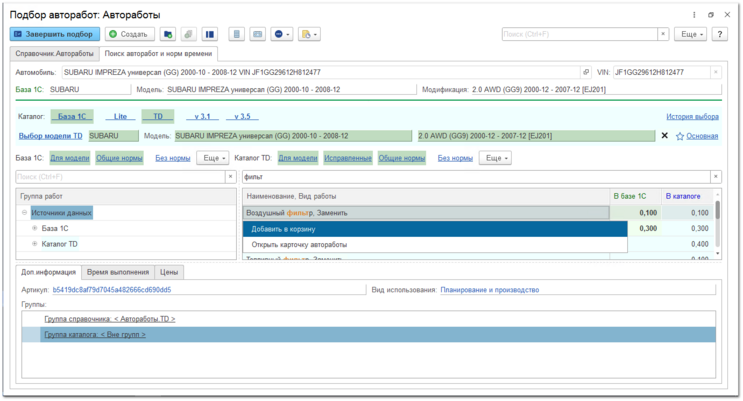
Task: Choose Открыть карточку автоработы menu entry
Action: pyautogui.click(x=435, y=245)
